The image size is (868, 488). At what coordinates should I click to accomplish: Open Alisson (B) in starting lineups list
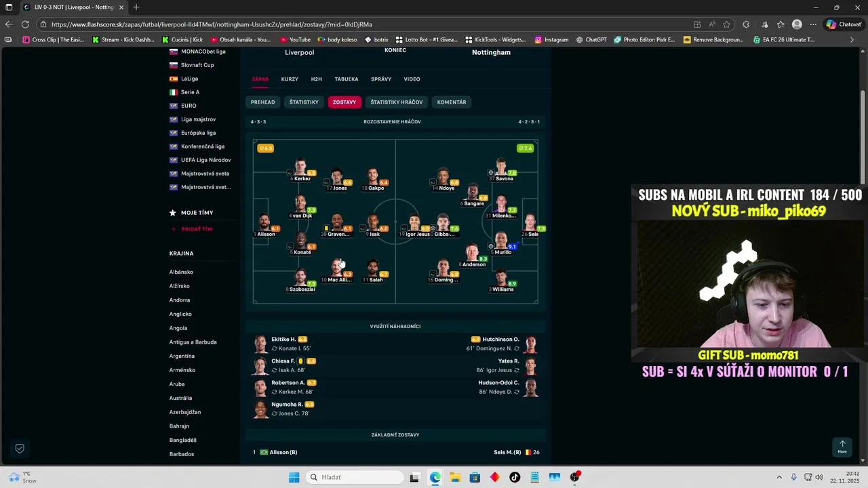[283, 452]
